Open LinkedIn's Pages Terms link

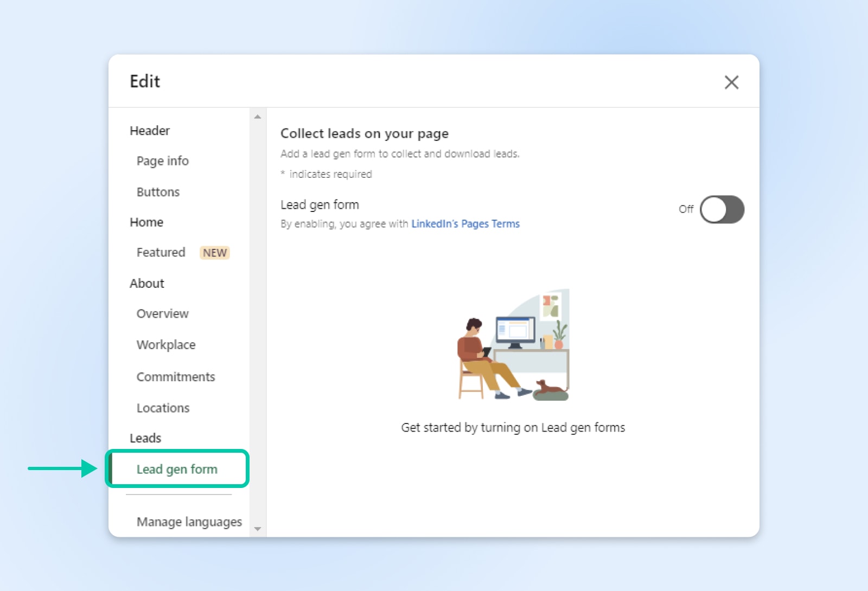(x=465, y=224)
